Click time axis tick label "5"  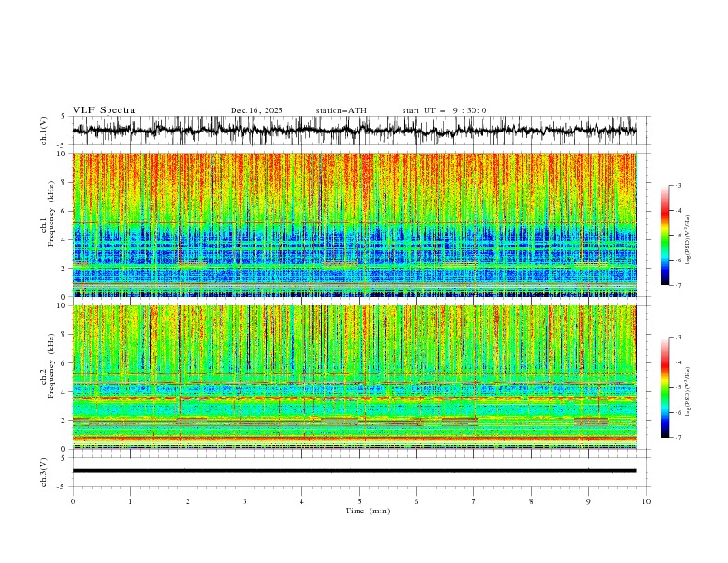point(359,501)
